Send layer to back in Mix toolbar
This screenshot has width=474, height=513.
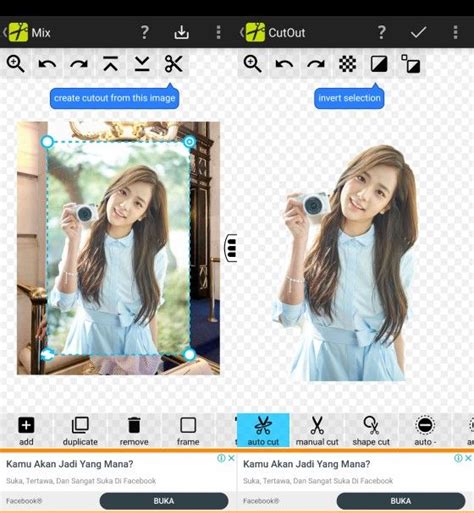pos(142,64)
